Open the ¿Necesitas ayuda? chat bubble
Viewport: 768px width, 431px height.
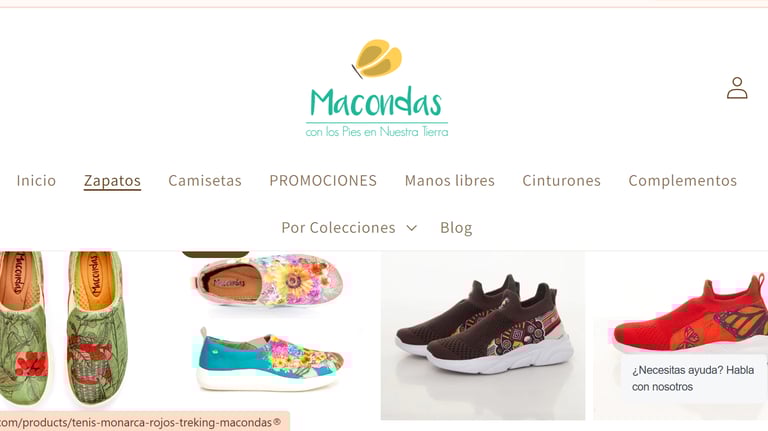(693, 378)
